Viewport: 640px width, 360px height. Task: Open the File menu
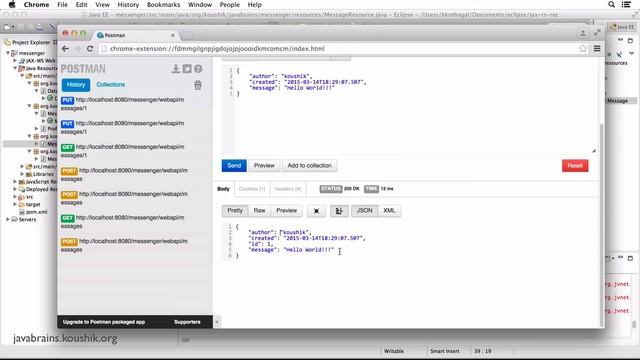[62, 4]
